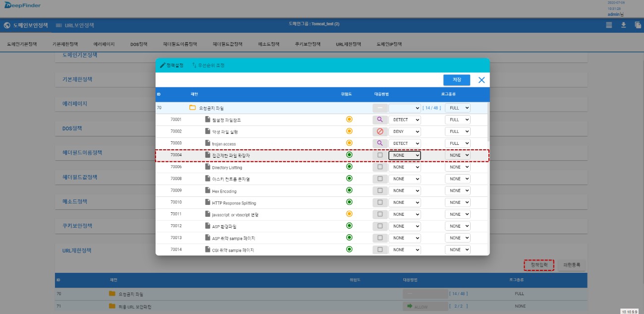Click the folder icon in background row 70
The width and height of the screenshot is (644, 314).
112,294
